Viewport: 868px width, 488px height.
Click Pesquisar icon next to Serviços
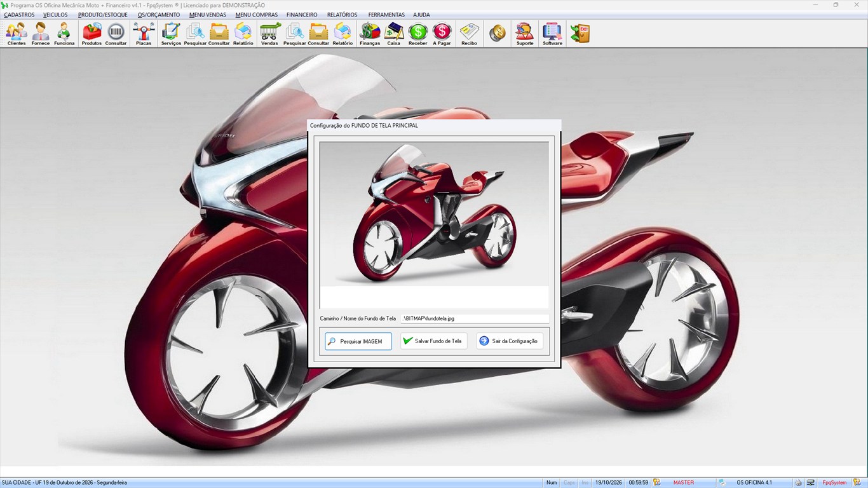click(x=195, y=34)
